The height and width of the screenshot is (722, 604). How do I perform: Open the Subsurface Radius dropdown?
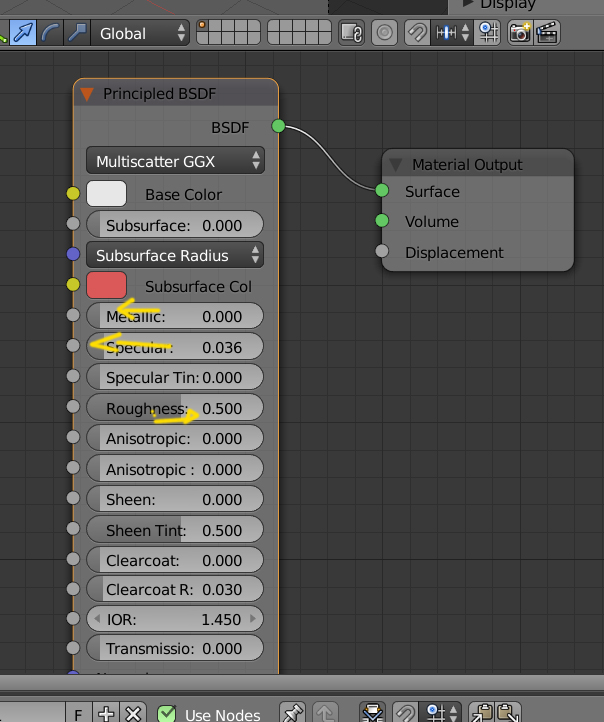point(175,255)
